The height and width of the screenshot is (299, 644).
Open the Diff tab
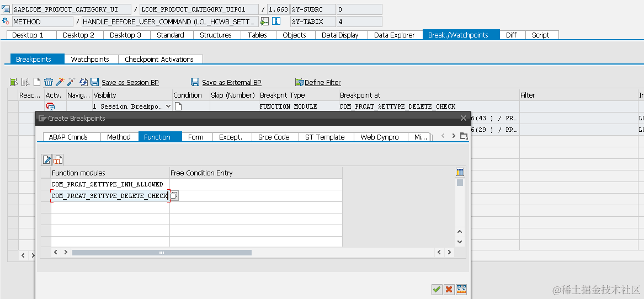tap(511, 35)
